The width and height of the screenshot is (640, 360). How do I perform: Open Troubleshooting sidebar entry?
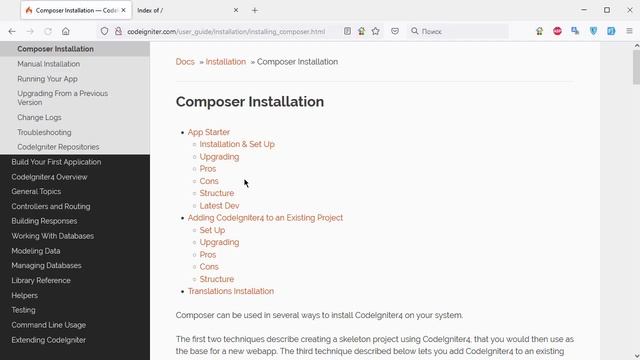[x=44, y=132]
